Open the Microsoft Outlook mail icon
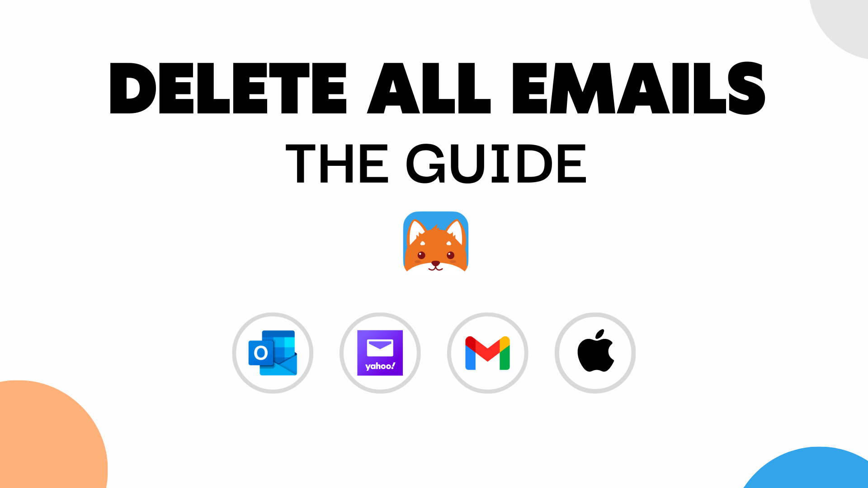 [x=273, y=352]
